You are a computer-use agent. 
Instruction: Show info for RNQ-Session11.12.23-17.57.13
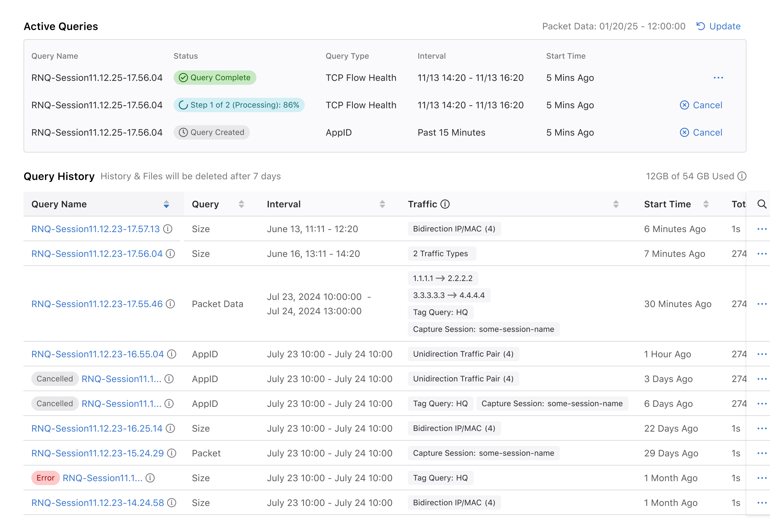(168, 229)
